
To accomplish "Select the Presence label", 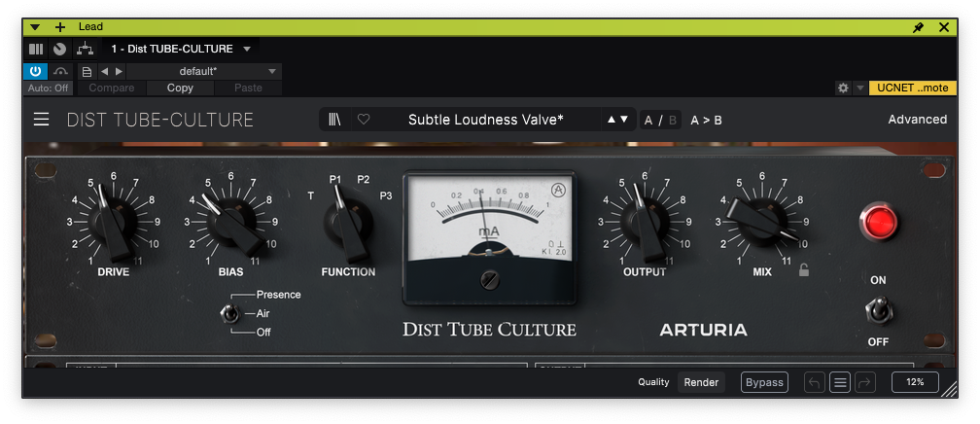I will [x=278, y=295].
